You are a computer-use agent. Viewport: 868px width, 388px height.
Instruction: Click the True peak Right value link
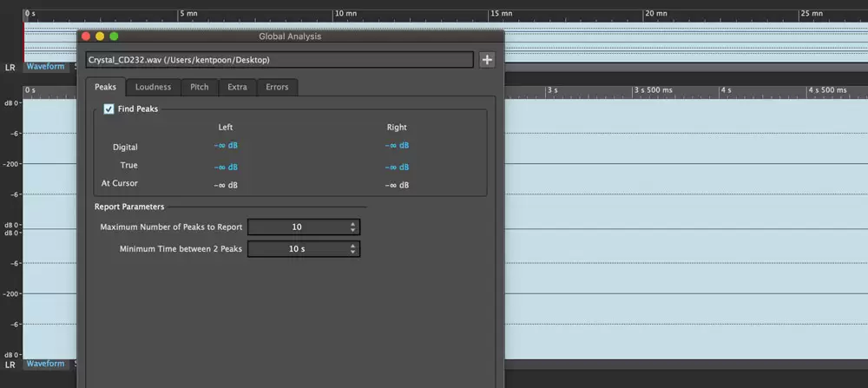(397, 167)
